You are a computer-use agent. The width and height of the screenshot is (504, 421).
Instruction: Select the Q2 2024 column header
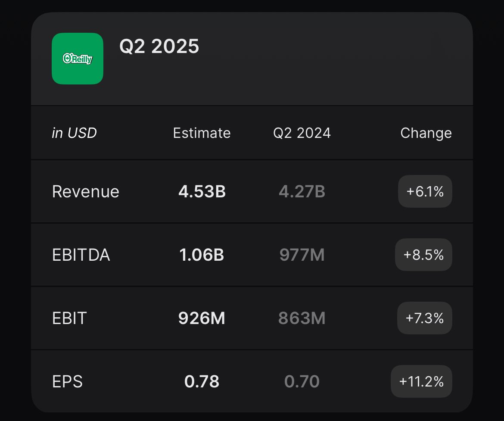[x=302, y=133]
